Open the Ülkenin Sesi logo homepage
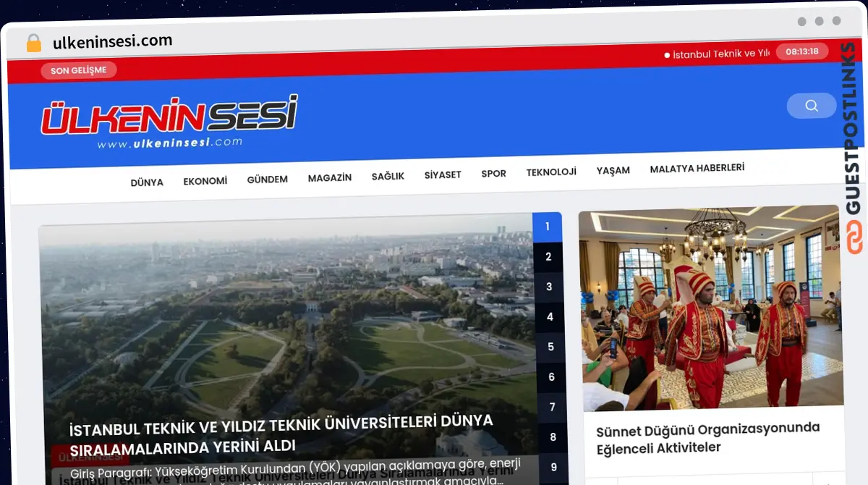 tap(169, 122)
